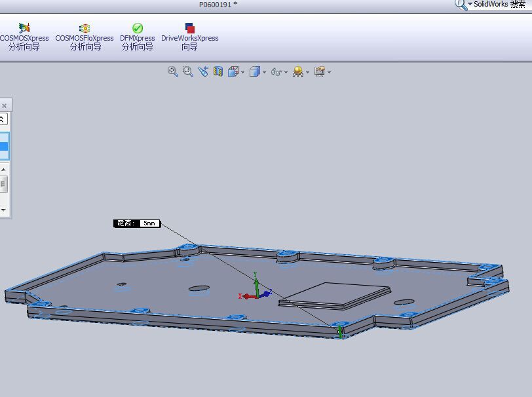The width and height of the screenshot is (532, 397).
Task: Click the list scrollbar down arrow
Action: (x=3, y=210)
